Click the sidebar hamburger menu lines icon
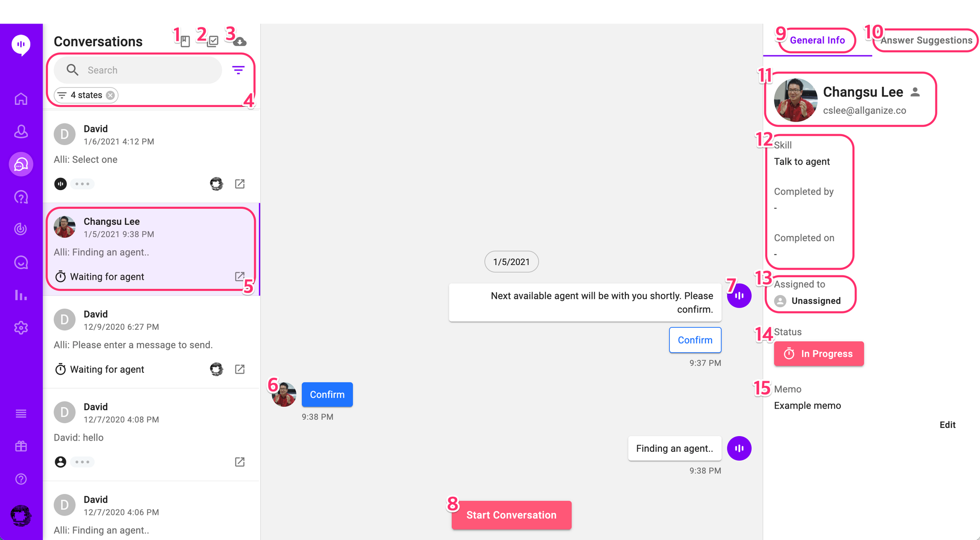The height and width of the screenshot is (540, 980). [x=21, y=414]
